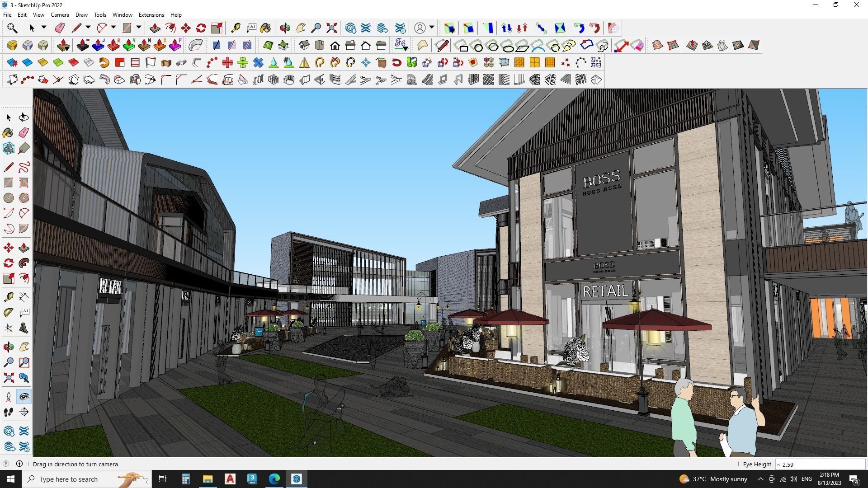Activate the Sandbox Smoove tool
Image resolution: width=868 pixels, height=488 pixels.
pos(692,45)
